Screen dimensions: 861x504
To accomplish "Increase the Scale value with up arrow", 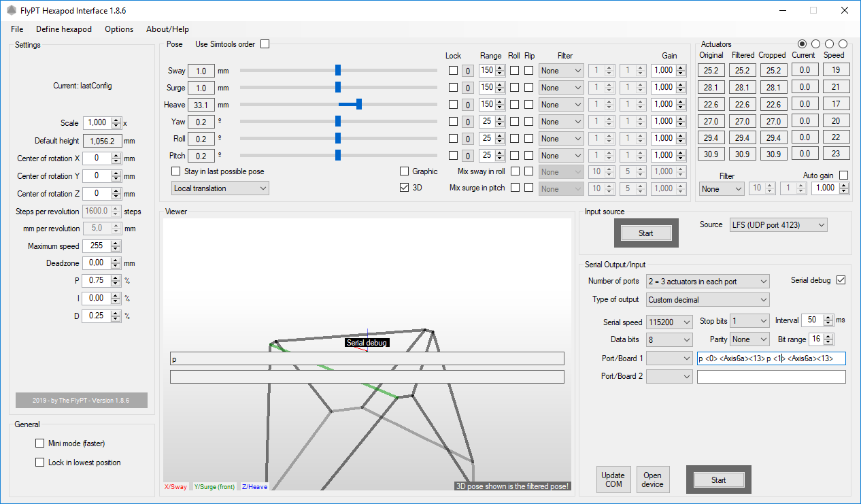I will point(116,120).
